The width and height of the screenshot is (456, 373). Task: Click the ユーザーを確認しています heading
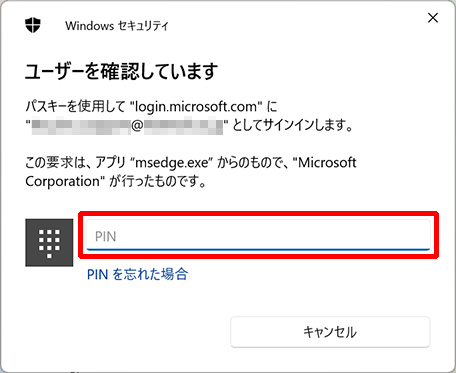122,71
